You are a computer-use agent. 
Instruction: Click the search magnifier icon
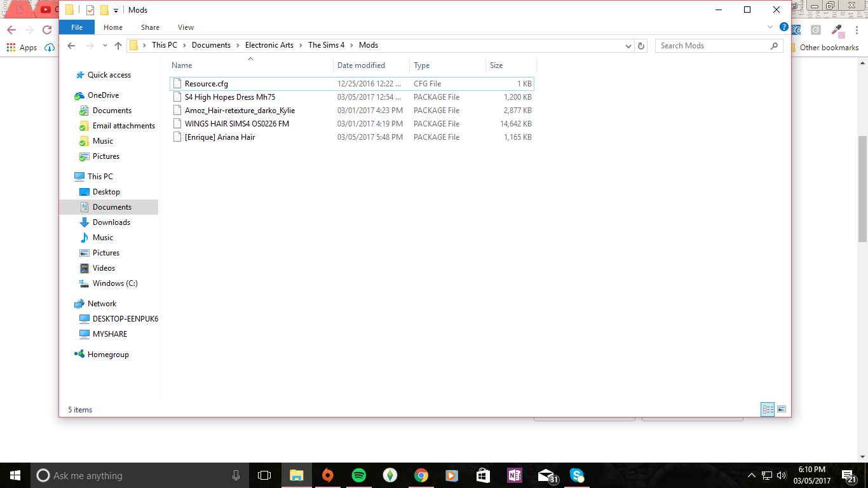pos(774,46)
